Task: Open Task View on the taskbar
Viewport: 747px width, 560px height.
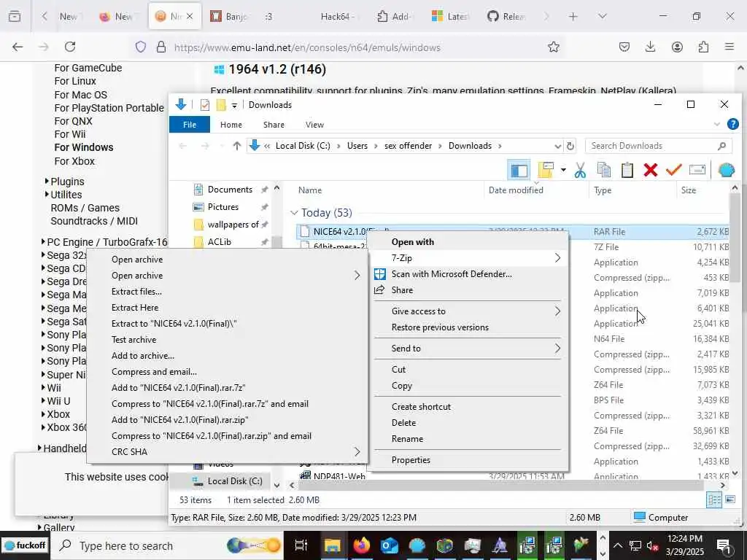Action: click(x=301, y=545)
